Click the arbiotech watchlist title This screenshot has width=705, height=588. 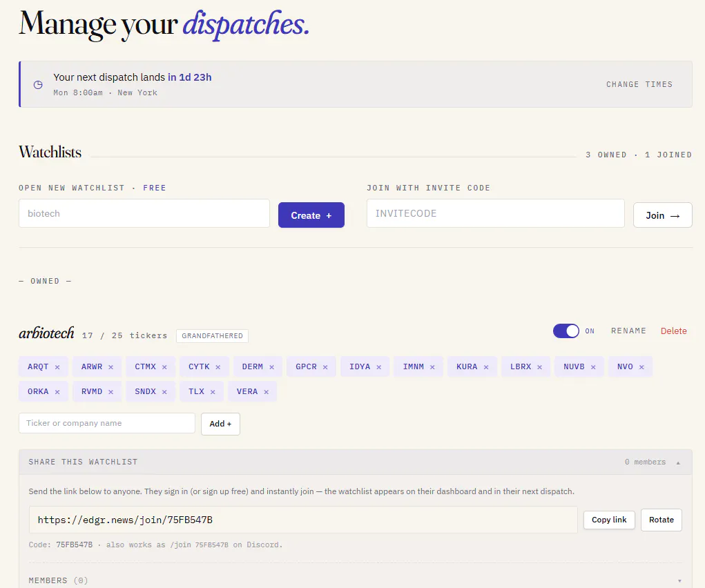[x=46, y=333]
